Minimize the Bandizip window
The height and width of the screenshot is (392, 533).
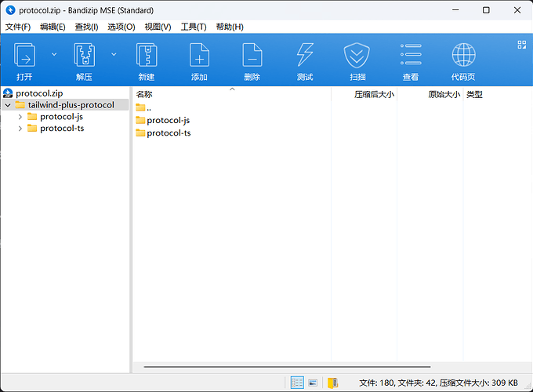(455, 10)
